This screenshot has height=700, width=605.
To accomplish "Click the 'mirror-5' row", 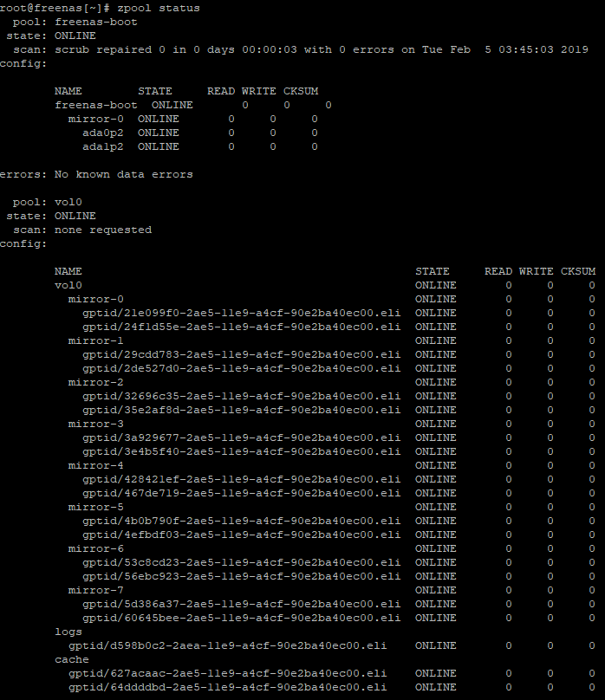I will [x=331, y=507].
